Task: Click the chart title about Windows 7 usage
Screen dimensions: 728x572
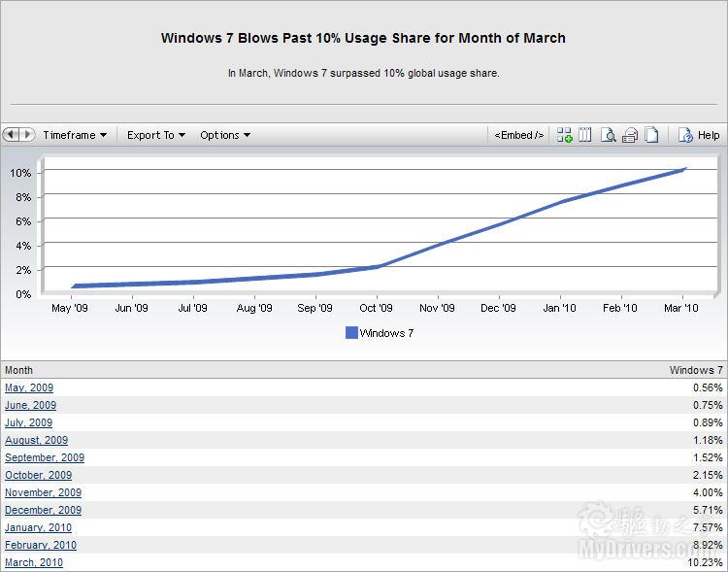Action: point(364,38)
